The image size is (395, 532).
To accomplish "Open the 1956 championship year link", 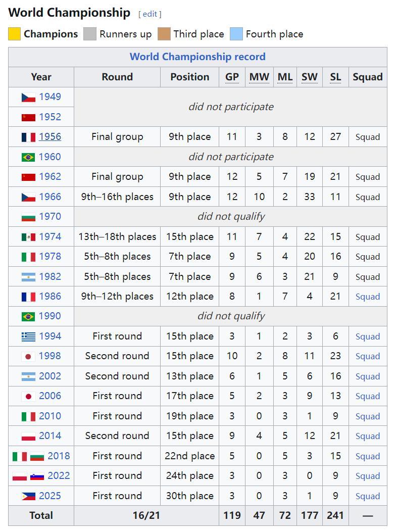I will (50, 137).
